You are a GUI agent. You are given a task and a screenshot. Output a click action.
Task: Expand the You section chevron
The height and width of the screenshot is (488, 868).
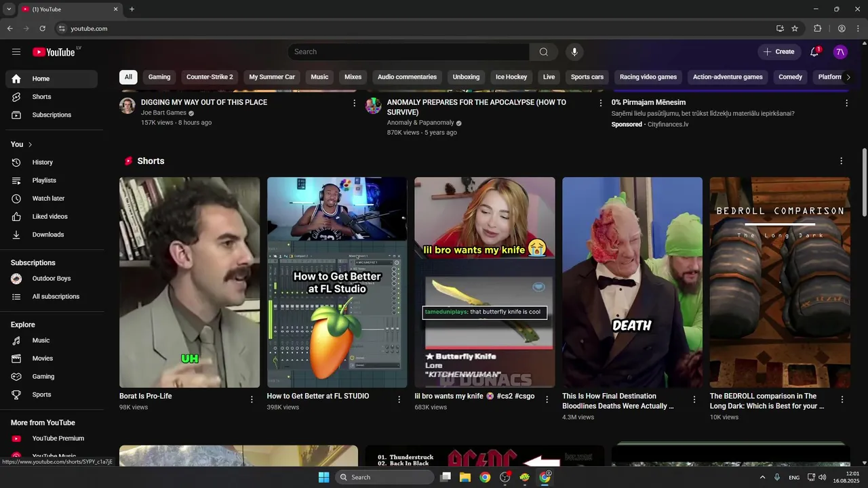(30, 144)
